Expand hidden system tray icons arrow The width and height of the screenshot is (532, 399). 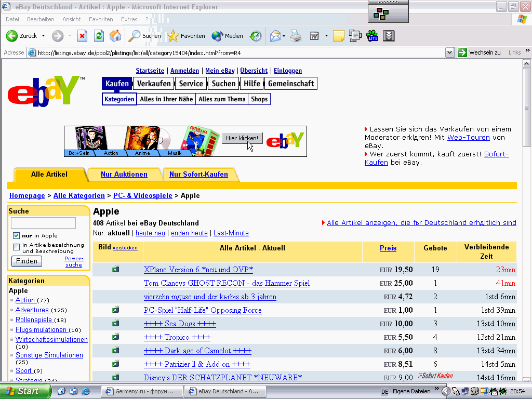446,391
